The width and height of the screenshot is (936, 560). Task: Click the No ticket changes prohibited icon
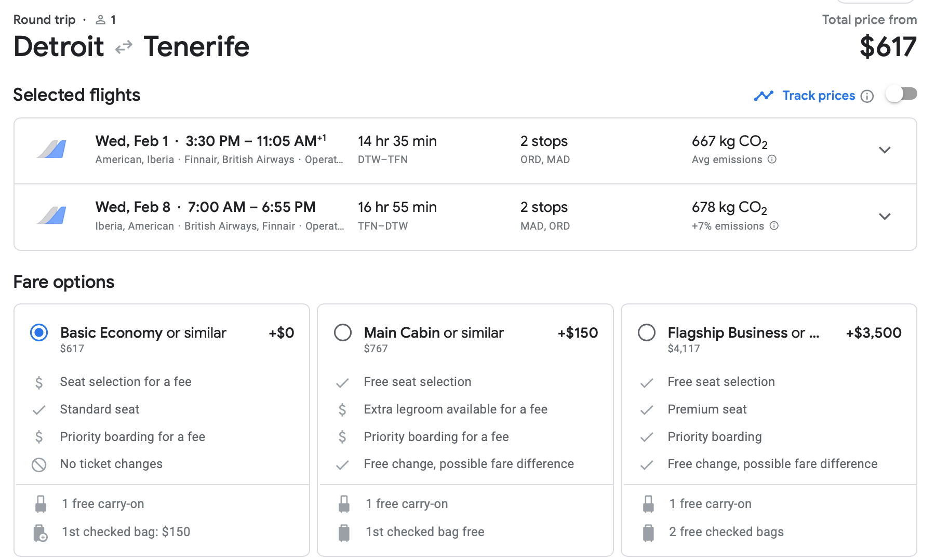pyautogui.click(x=39, y=464)
